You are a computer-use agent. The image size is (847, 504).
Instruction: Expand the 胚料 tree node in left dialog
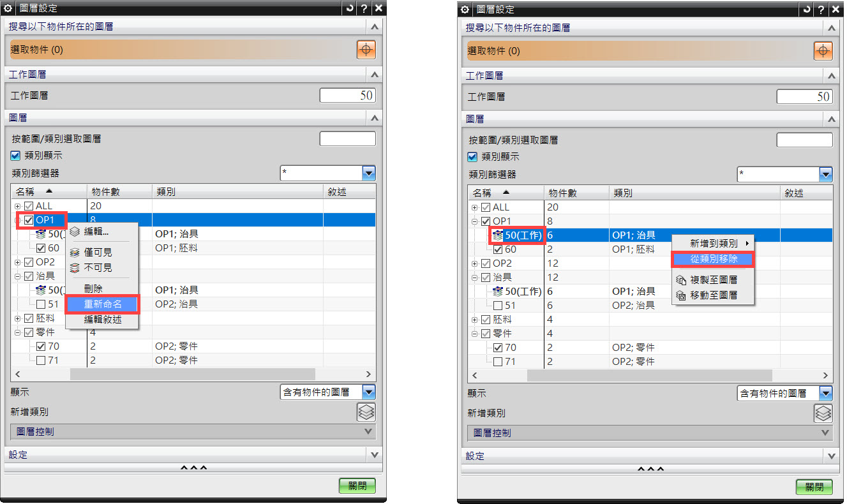coord(17,318)
